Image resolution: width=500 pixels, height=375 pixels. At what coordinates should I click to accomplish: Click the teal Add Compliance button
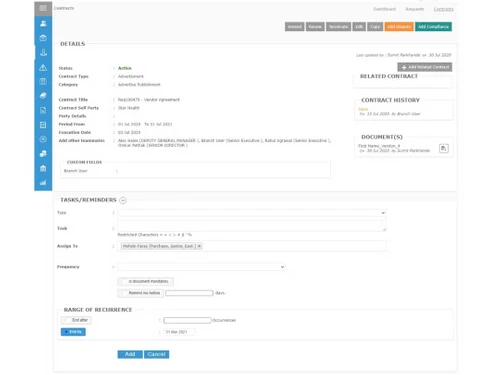(433, 27)
